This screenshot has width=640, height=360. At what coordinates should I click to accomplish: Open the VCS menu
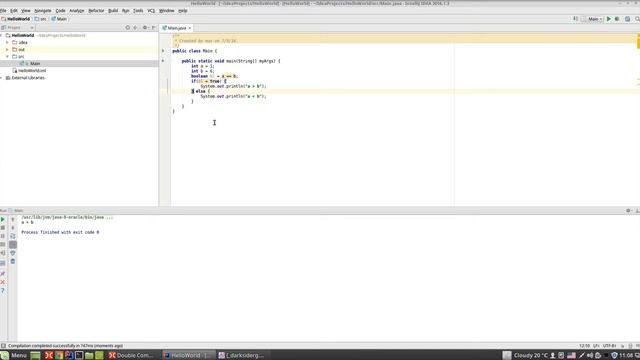[151, 11]
